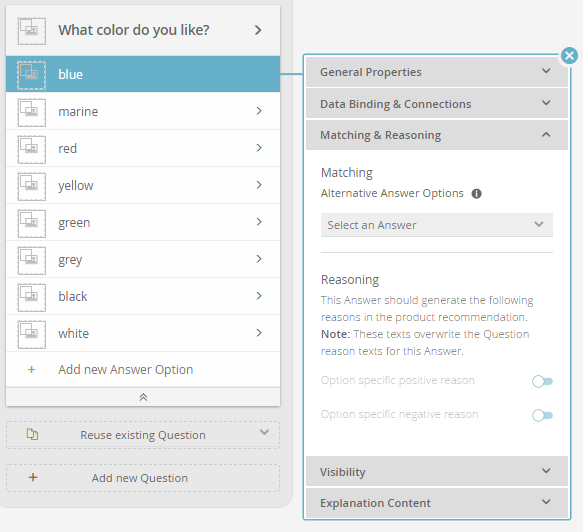Collapse the Matching & Reasoning section
583x532 pixels.
tap(437, 135)
